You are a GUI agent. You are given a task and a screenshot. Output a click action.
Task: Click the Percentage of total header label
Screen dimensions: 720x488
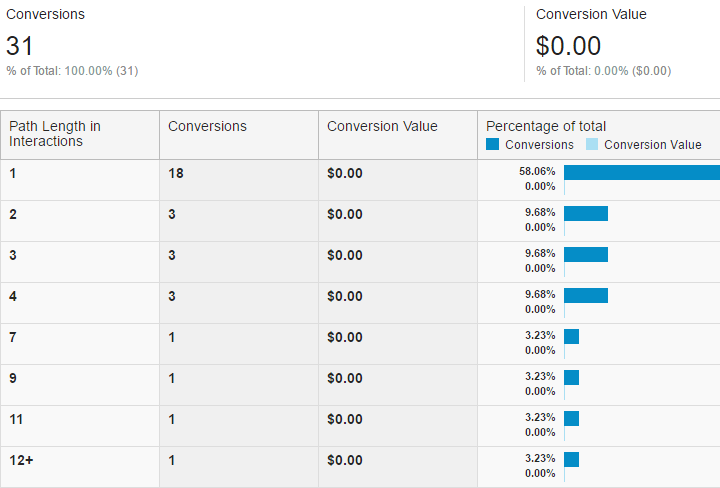click(x=546, y=126)
